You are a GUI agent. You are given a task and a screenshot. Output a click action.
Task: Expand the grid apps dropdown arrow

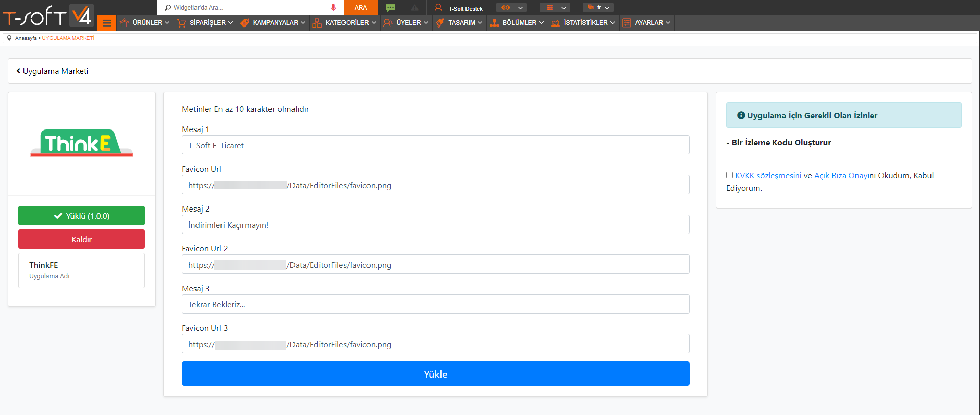(x=563, y=8)
